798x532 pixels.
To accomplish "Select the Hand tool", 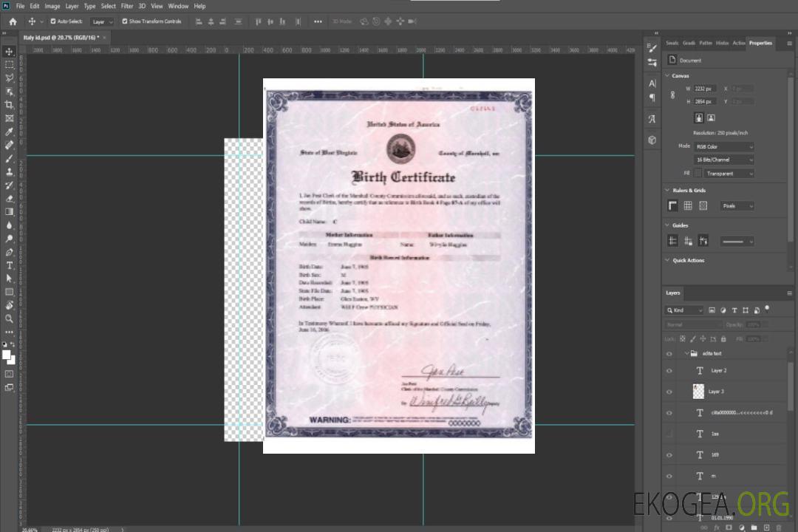I will pos(9,305).
